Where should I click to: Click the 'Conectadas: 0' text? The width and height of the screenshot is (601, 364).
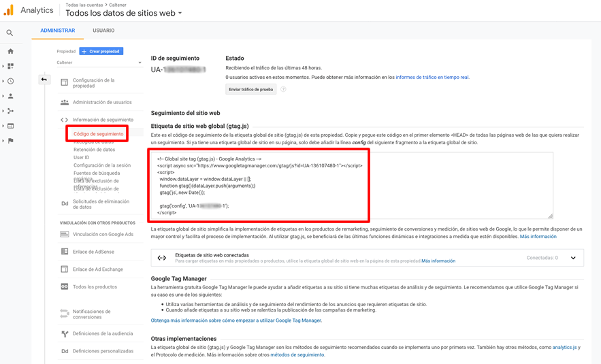(x=542, y=258)
